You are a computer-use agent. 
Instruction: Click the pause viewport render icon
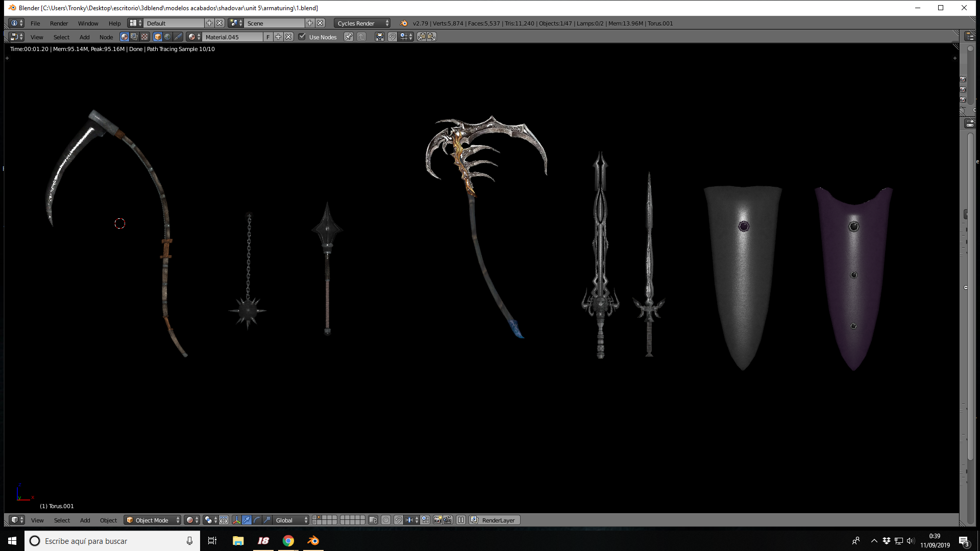pyautogui.click(x=461, y=520)
